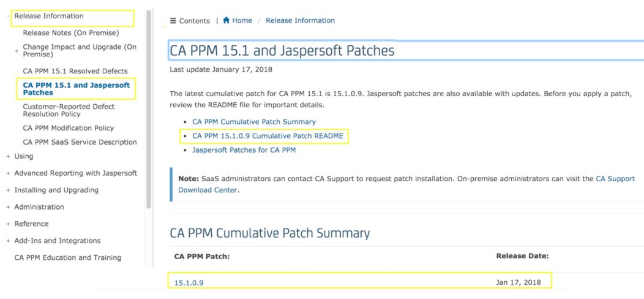
Task: Expand the Installing and Upgrading section
Action: [8, 191]
